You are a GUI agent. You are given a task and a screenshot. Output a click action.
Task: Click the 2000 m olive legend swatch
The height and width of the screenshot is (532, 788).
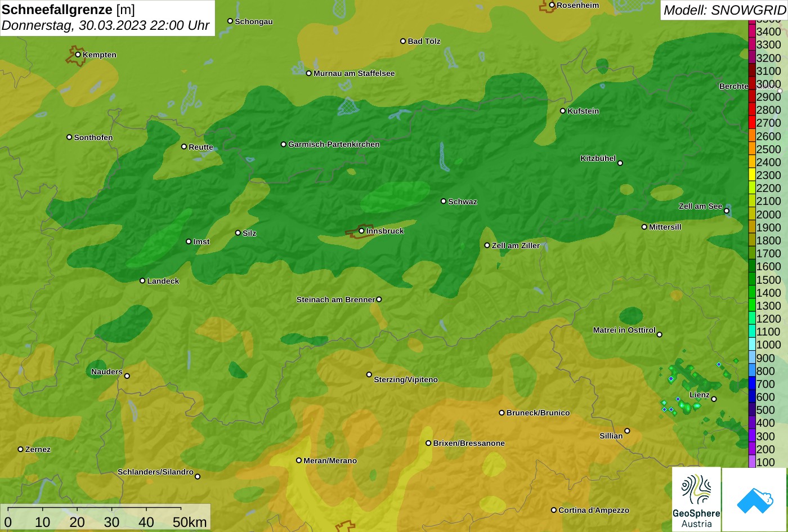(752, 214)
